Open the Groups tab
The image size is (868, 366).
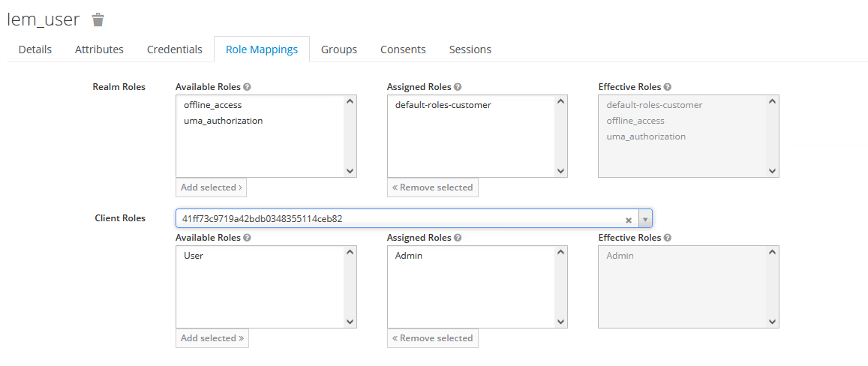coord(338,49)
